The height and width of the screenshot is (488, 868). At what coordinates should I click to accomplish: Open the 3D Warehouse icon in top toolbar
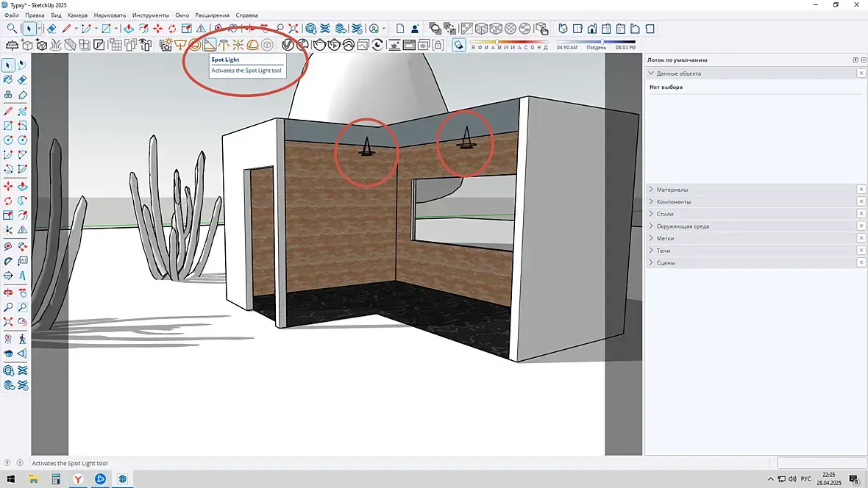tap(311, 28)
